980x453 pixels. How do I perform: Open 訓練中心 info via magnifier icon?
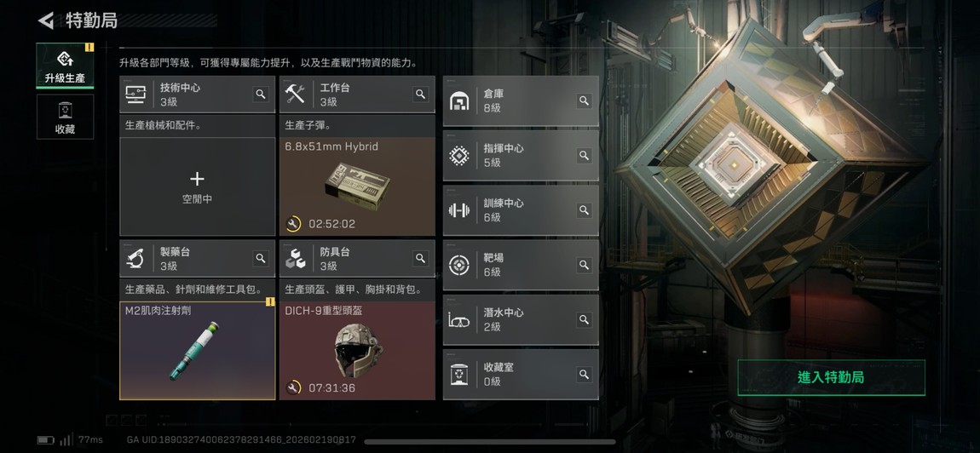point(584,210)
